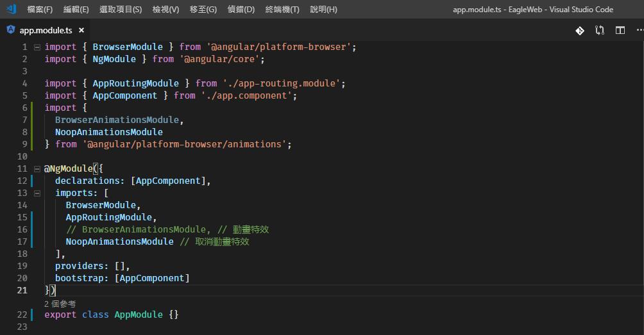Open the 檔案(F) menu
Viewport: 644px width, 335px height.
tap(40, 9)
